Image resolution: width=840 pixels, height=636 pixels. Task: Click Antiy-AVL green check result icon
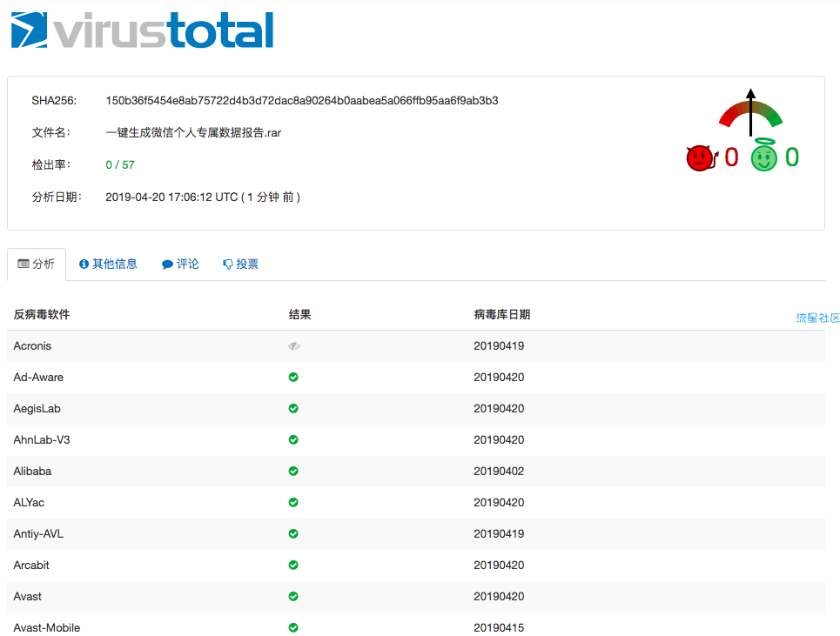[x=293, y=533]
